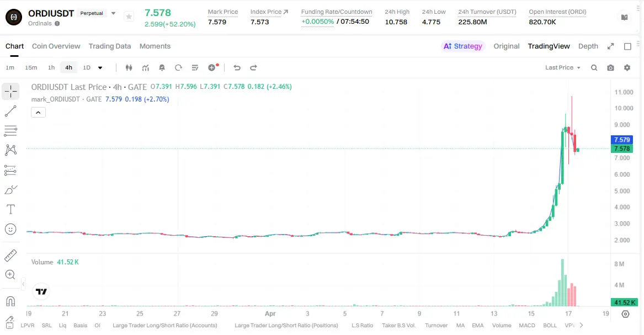Select the text annotation tool
644x335 pixels.
(10, 209)
